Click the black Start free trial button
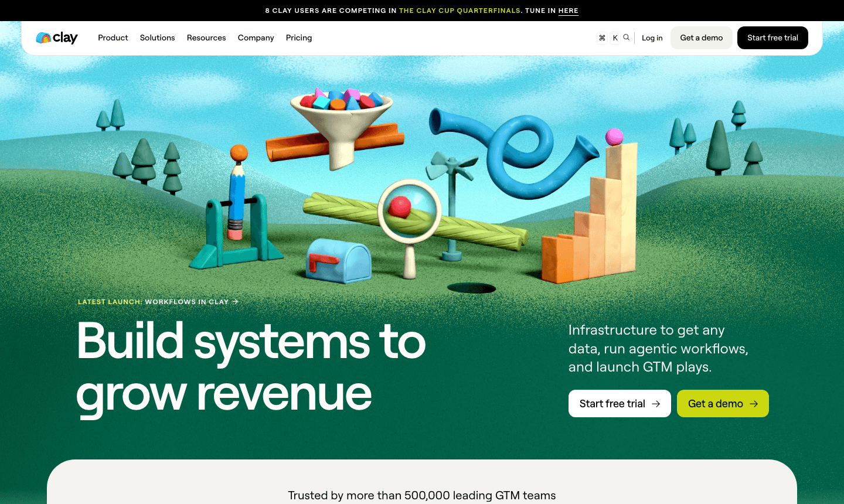 (x=772, y=38)
